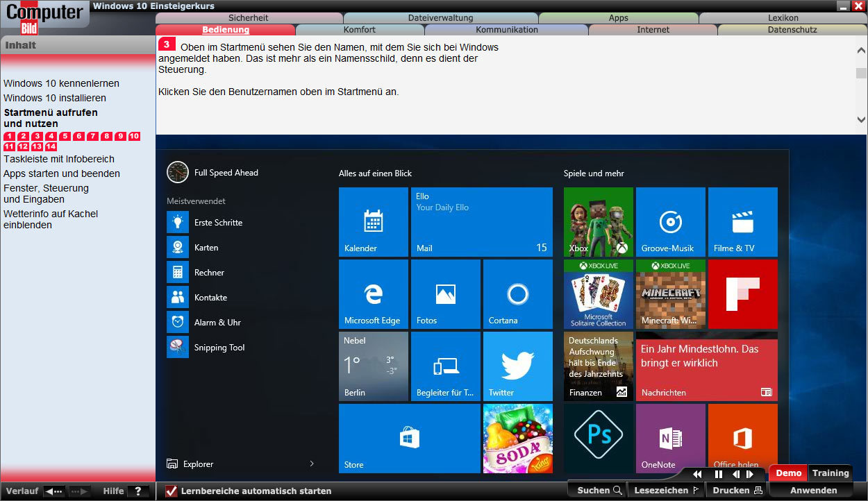Click the Anwenden button
The image size is (868, 501).
[814, 491]
